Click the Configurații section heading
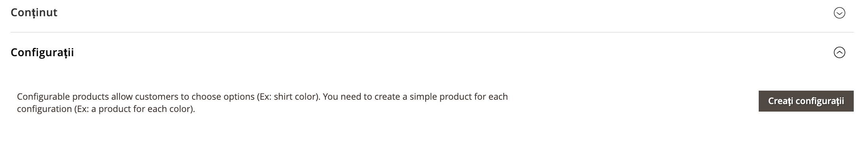 coord(42,53)
